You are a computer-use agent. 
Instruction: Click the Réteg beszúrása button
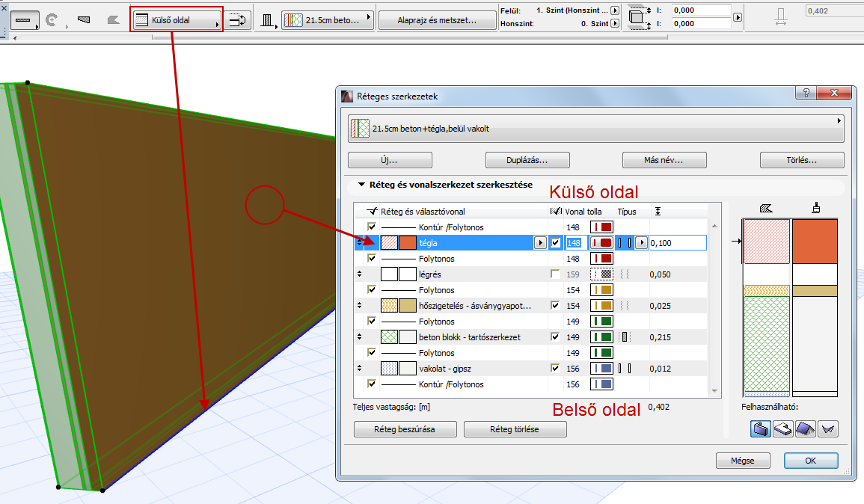[x=405, y=429]
